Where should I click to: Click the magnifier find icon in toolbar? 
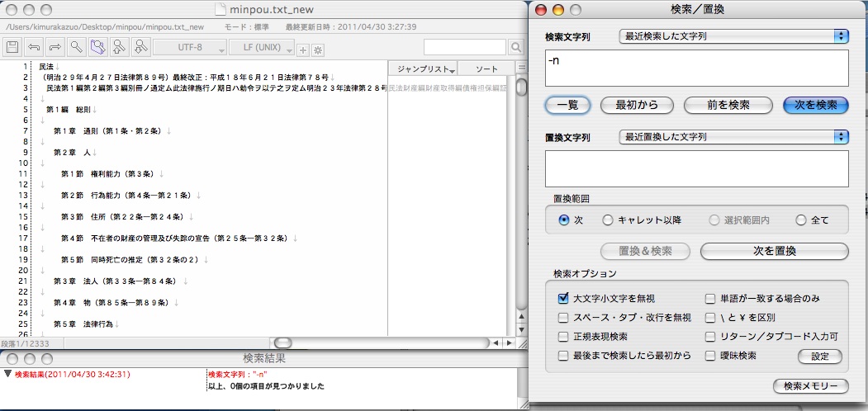pyautogui.click(x=76, y=47)
